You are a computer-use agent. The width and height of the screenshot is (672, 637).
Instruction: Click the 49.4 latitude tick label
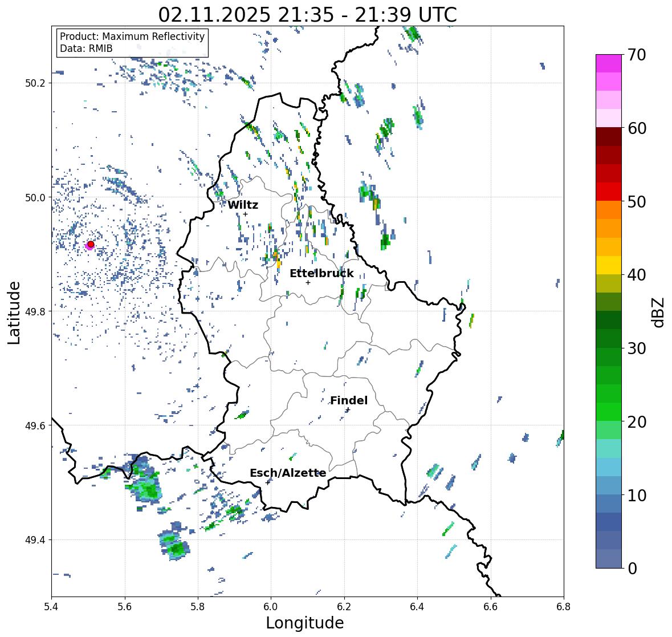click(x=35, y=540)
